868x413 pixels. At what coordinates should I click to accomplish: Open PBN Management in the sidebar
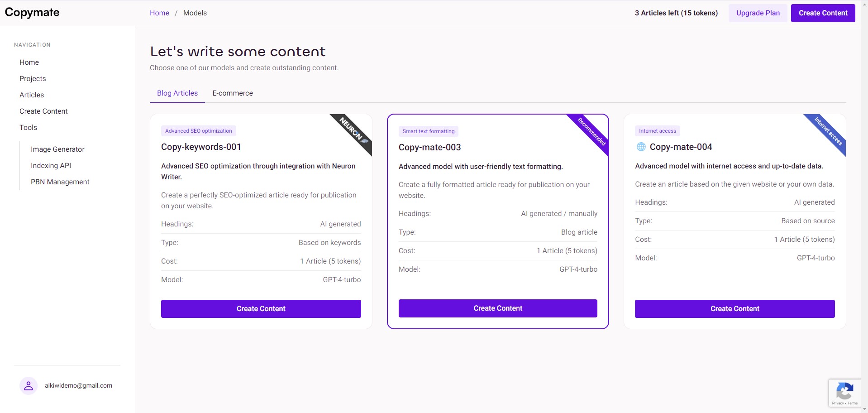(60, 182)
